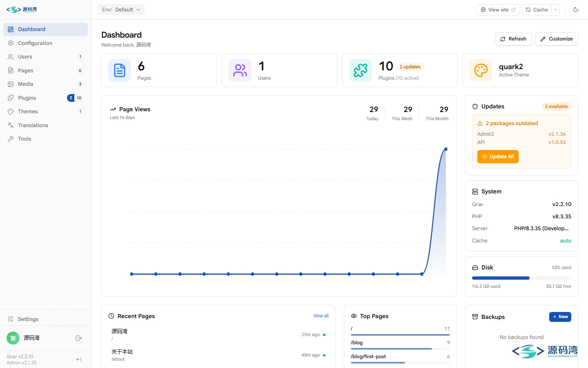Click the Users stat card icon
The image size is (588, 368).
tap(240, 70)
